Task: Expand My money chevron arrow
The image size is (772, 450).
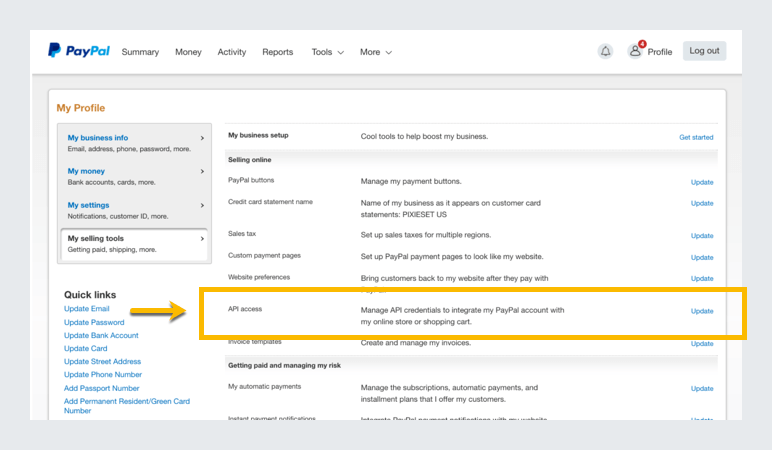Action: click(x=202, y=171)
